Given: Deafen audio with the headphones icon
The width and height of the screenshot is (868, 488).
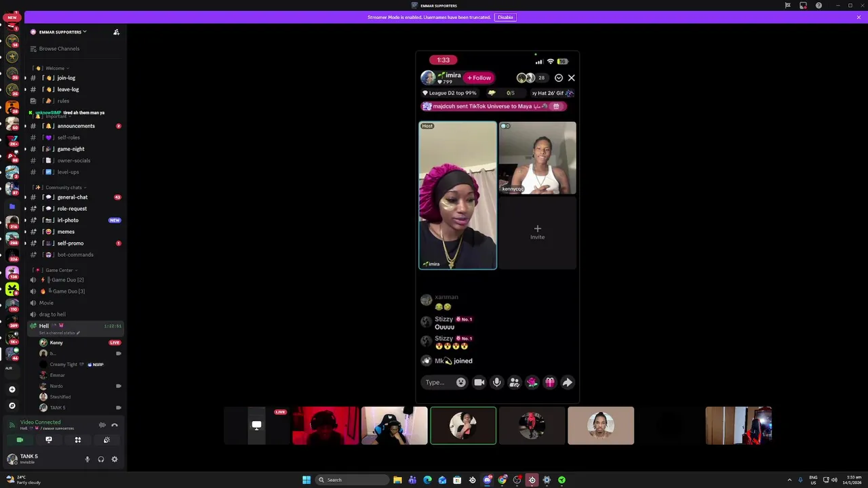Looking at the screenshot, I should pyautogui.click(x=101, y=460).
